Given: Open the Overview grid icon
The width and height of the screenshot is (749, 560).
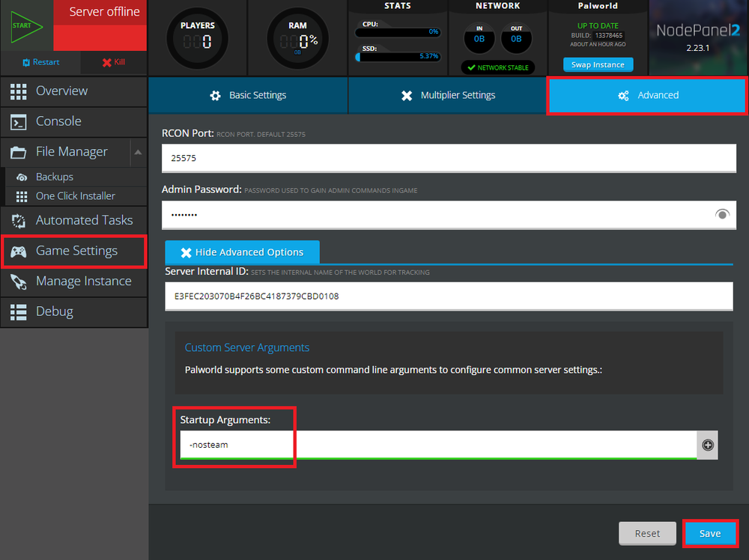Looking at the screenshot, I should tap(20, 91).
